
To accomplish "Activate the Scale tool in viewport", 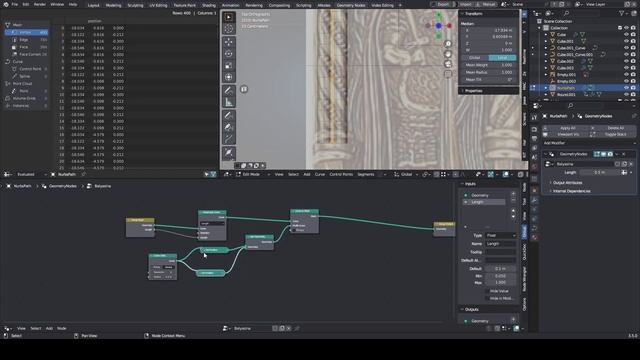I will (x=229, y=66).
